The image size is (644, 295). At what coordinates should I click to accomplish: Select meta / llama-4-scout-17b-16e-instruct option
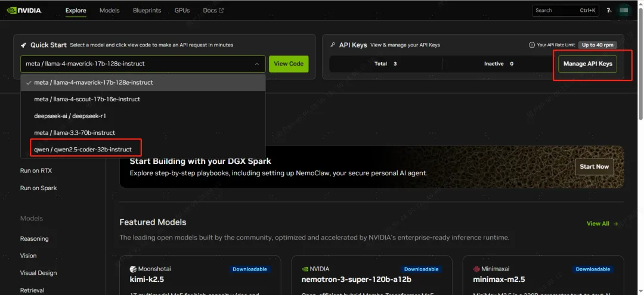pos(143,100)
